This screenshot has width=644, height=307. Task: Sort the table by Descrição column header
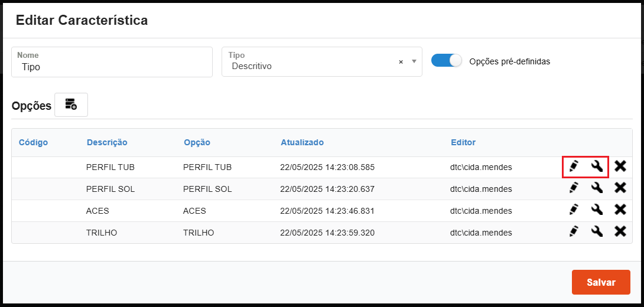point(107,142)
